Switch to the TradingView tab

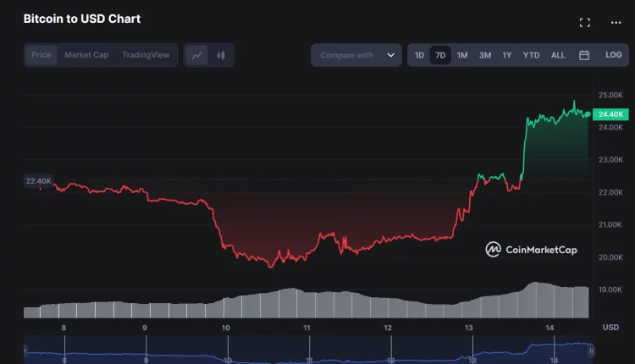(146, 55)
